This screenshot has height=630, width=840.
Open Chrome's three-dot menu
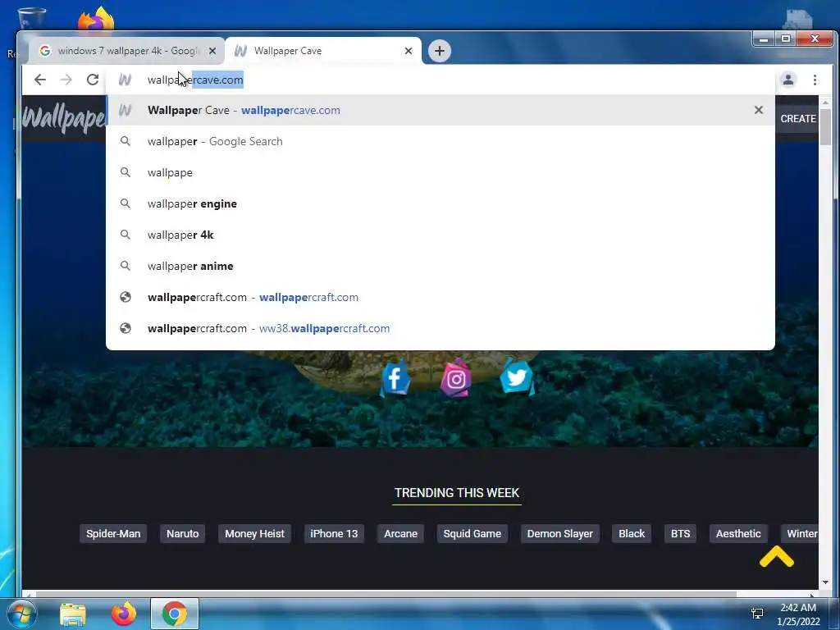pyautogui.click(x=815, y=80)
